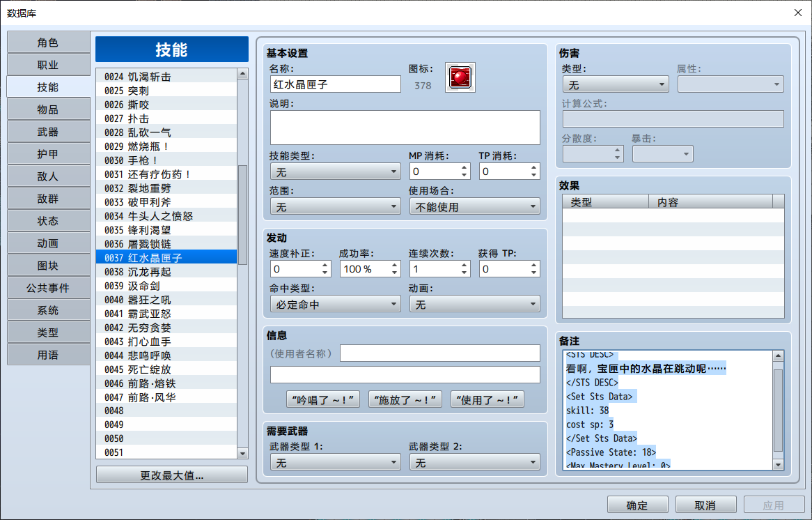Image resolution: width=812 pixels, height=520 pixels.
Task: Go to the 敌人 tab
Action: 48,176
